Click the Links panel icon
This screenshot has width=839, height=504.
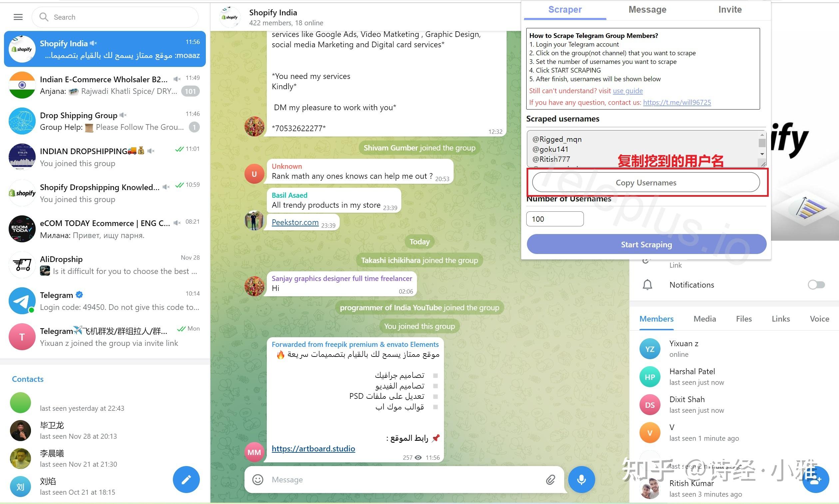(x=780, y=319)
